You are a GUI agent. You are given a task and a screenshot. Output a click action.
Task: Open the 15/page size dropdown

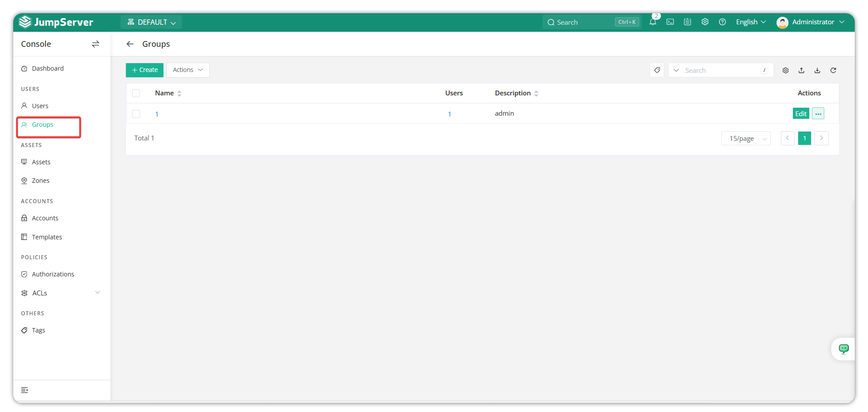[x=746, y=138]
